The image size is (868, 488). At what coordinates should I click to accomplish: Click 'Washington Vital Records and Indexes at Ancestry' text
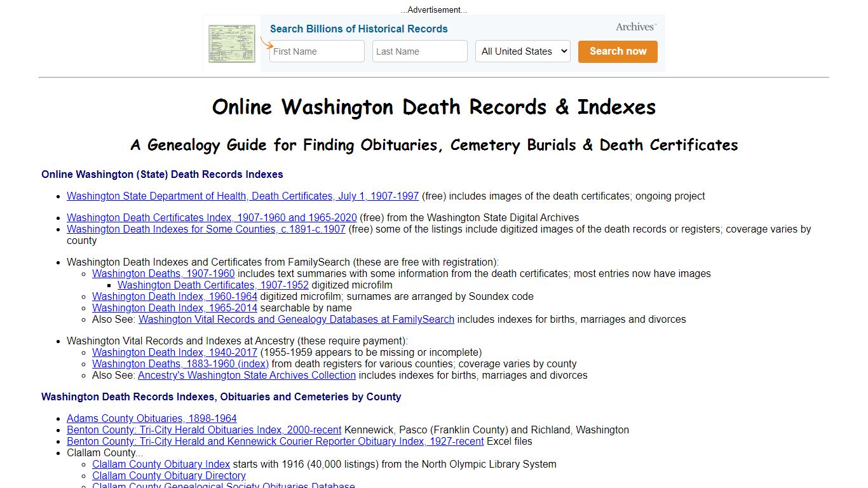[x=237, y=341]
